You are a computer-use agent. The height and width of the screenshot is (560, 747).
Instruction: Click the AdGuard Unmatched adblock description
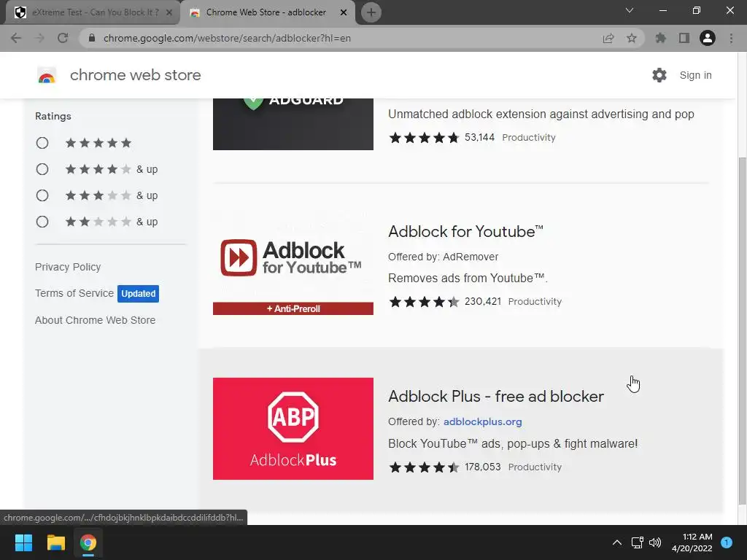(541, 114)
